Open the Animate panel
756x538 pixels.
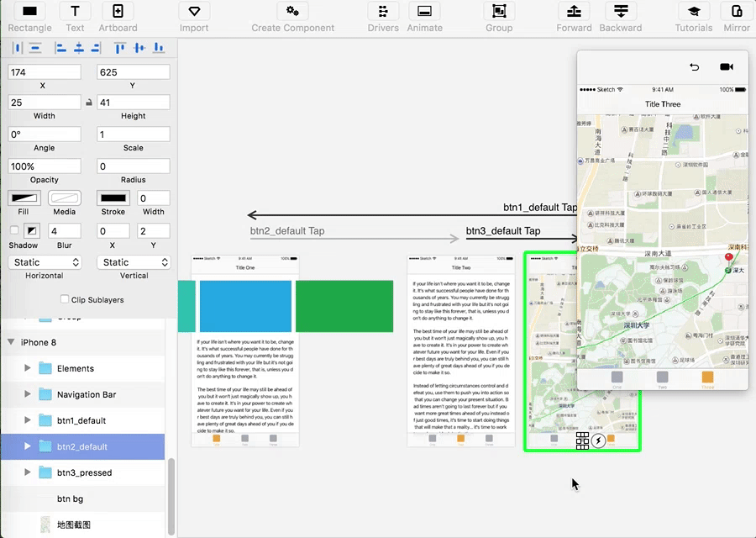pos(424,12)
